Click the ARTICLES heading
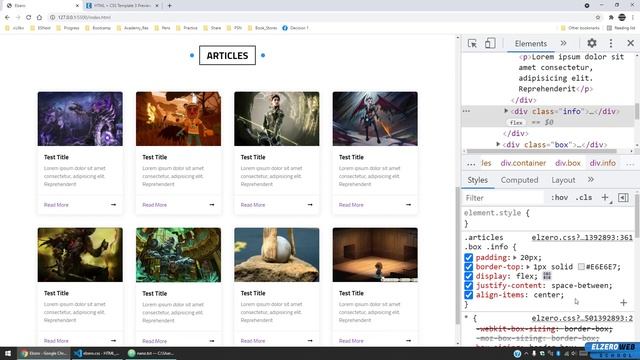The width and height of the screenshot is (640, 360). coord(227,56)
